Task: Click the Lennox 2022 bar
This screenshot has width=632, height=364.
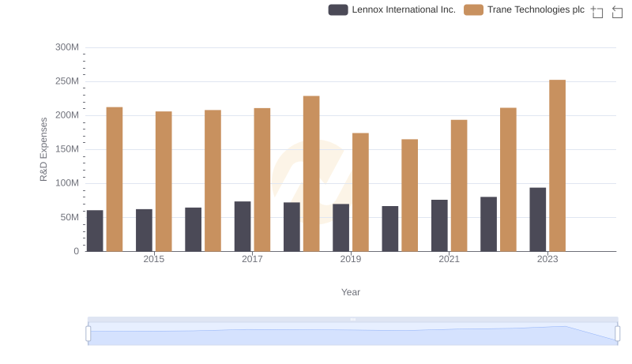Action: click(x=488, y=224)
